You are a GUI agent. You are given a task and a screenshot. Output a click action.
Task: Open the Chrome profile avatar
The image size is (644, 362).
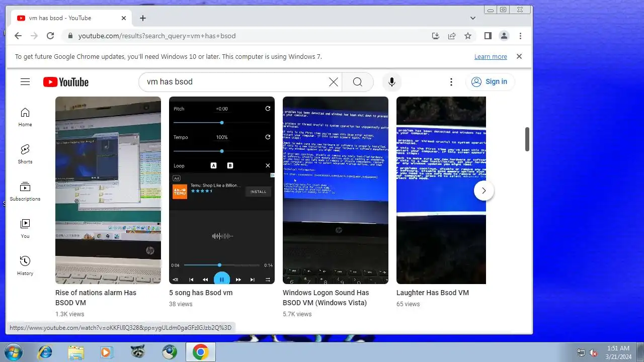[x=504, y=36]
